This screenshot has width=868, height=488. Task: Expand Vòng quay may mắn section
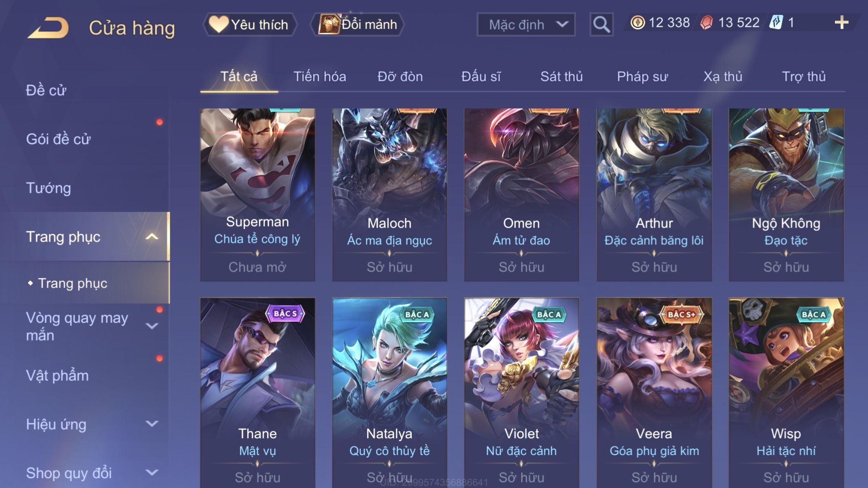(x=152, y=326)
